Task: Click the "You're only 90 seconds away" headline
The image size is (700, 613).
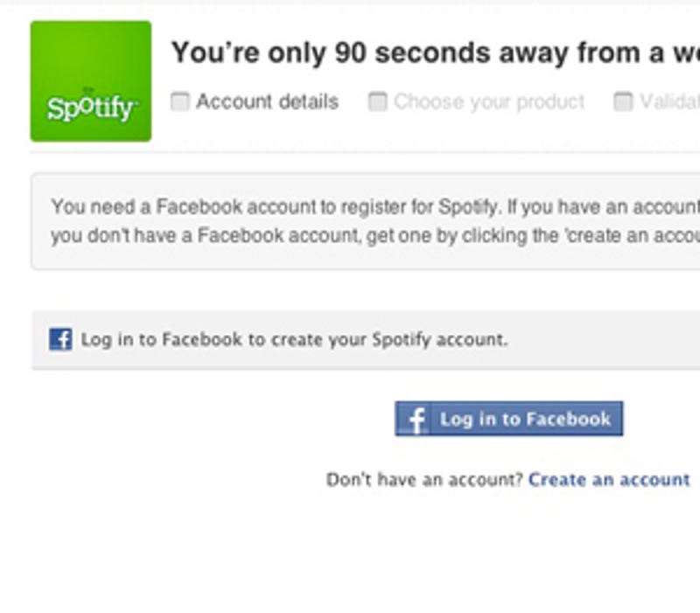Action: (x=436, y=53)
